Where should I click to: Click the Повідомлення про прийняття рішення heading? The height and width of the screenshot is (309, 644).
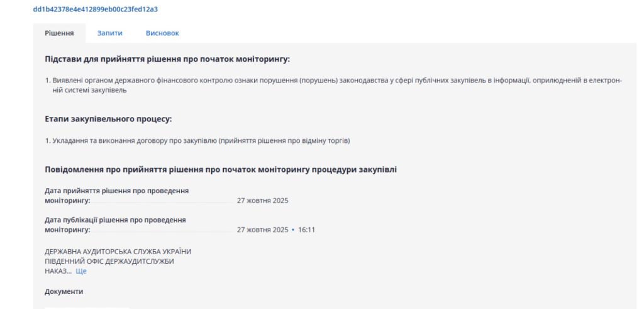[x=220, y=170]
